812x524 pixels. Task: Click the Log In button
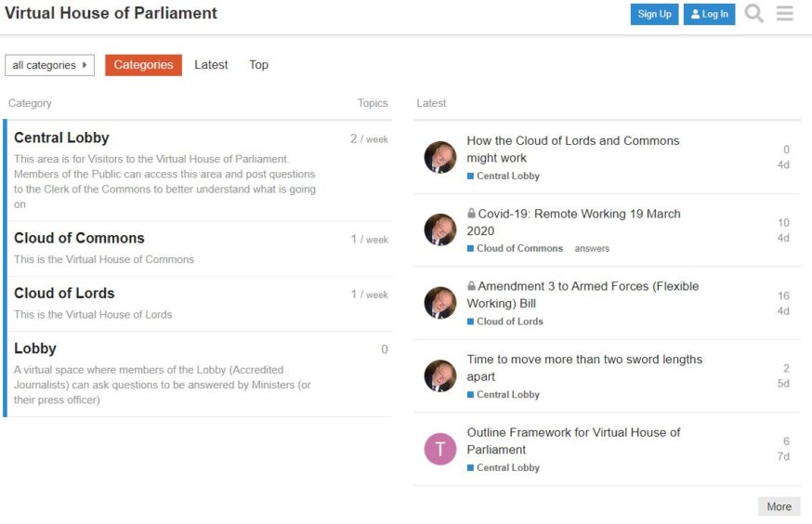pos(710,15)
